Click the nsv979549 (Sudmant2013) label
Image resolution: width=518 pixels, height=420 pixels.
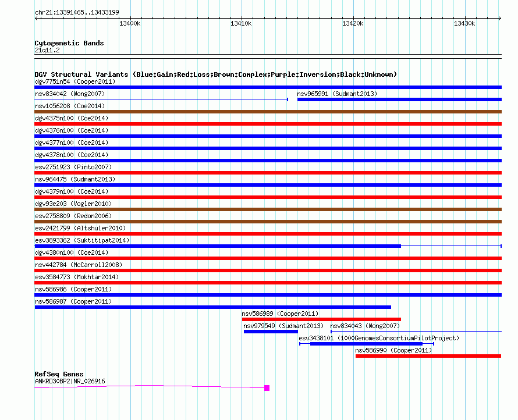click(283, 326)
